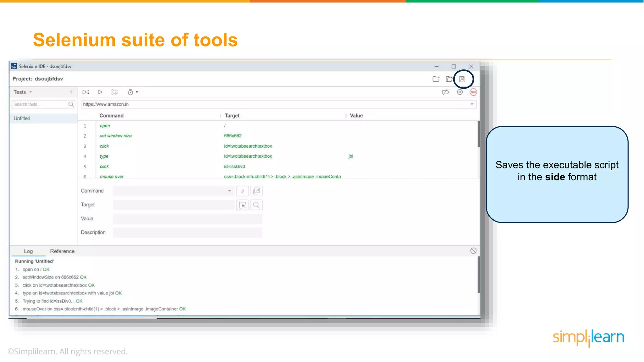The image size is (644, 362).
Task: Toggle Pause on exceptions icon
Action: pyautogui.click(x=460, y=92)
